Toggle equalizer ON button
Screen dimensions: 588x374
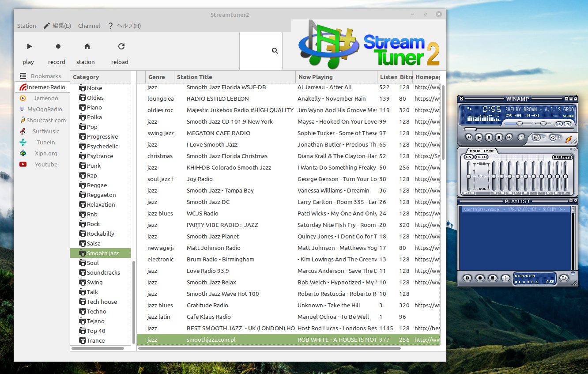[x=468, y=157]
